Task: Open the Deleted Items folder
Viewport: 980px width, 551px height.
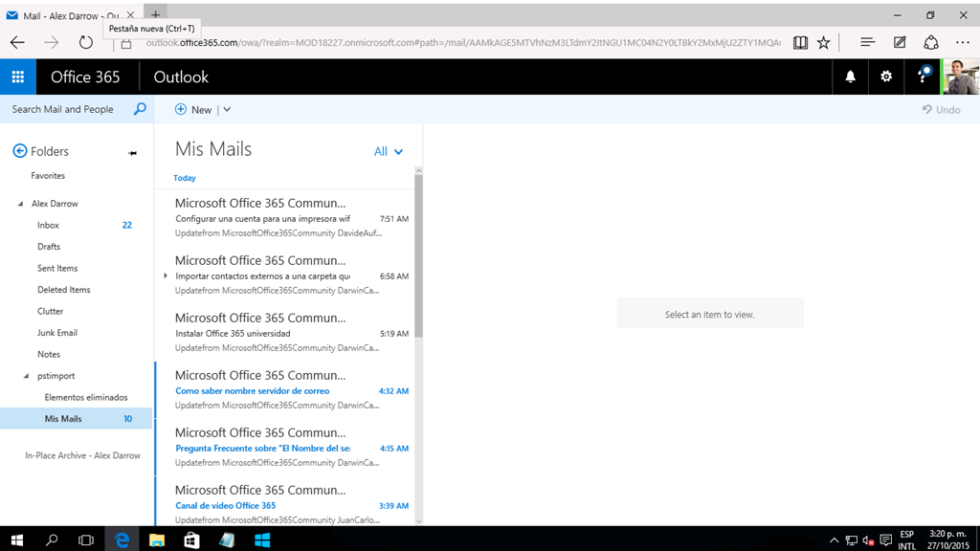Action: click(63, 290)
